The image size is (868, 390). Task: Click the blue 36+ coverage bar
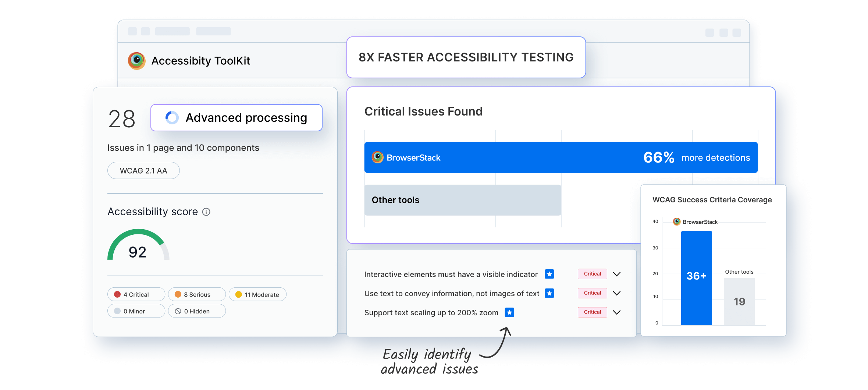pos(696,278)
